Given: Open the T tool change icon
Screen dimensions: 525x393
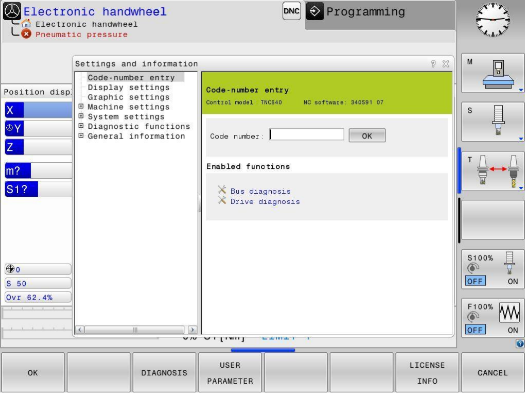Looking at the screenshot, I should 493,171.
